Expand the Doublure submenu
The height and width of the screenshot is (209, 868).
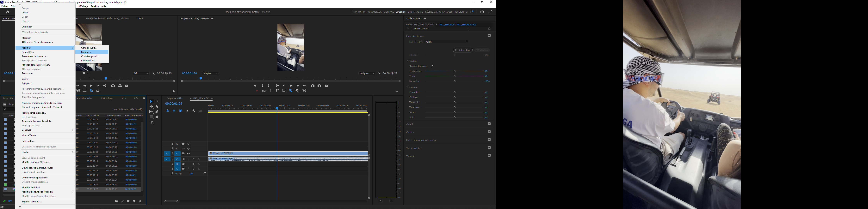coord(46,130)
